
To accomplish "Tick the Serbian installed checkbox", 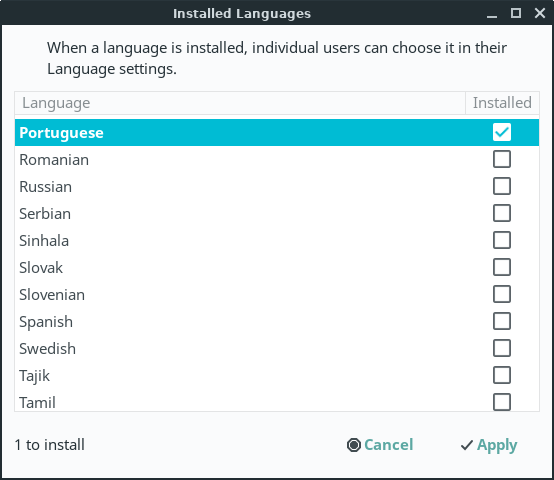I will point(502,213).
